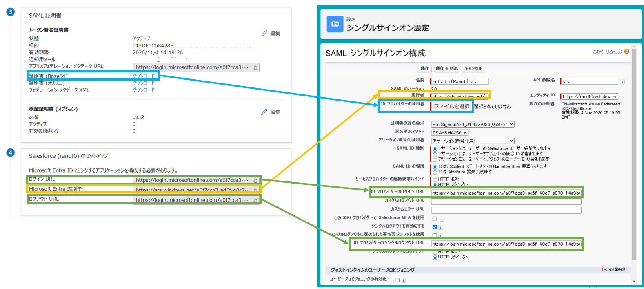
Task: Click the ログイン URL value box in Salesforce setup
Action: click(196, 180)
